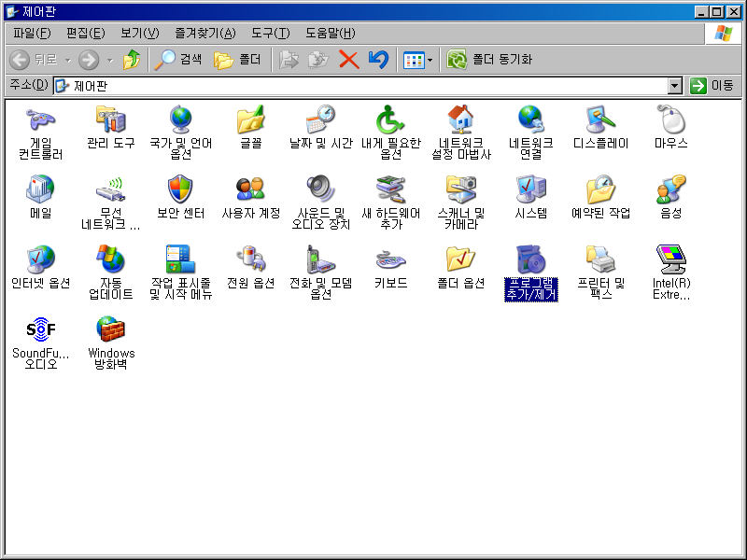Open 자동 업데이트 icon
Image resolution: width=747 pixels, height=560 pixels.
point(110,259)
